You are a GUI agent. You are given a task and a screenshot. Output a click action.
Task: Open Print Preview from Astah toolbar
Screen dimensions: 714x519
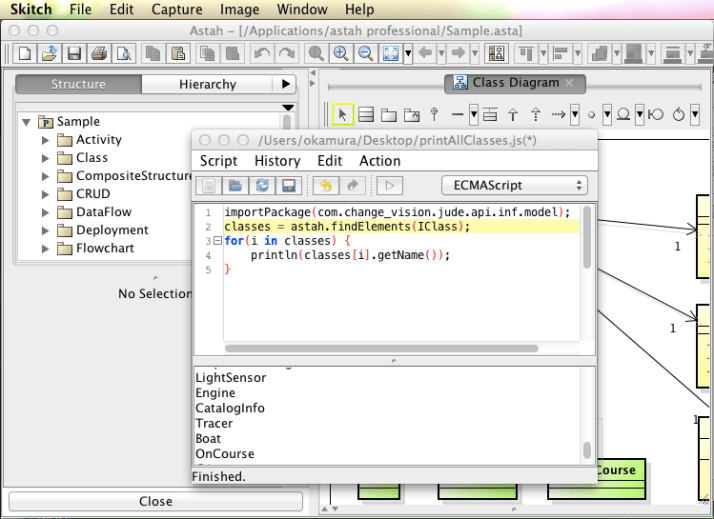pyautogui.click(x=123, y=54)
